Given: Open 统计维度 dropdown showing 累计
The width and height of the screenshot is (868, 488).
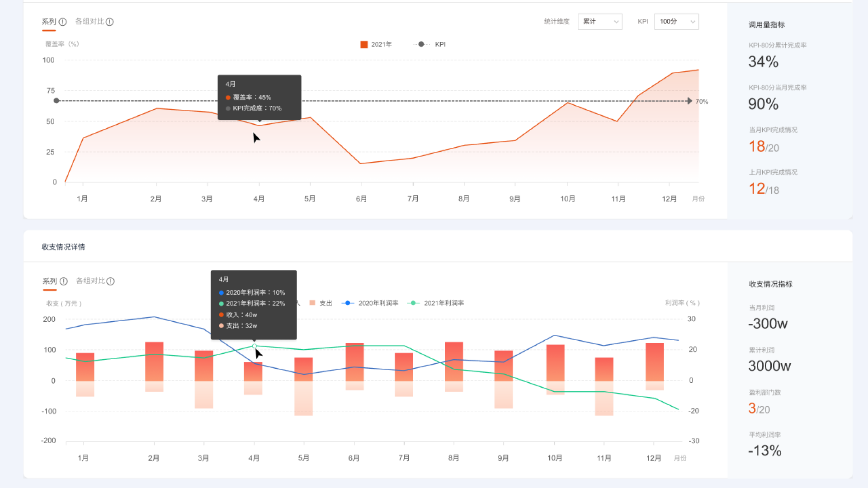Looking at the screenshot, I should [x=599, y=22].
